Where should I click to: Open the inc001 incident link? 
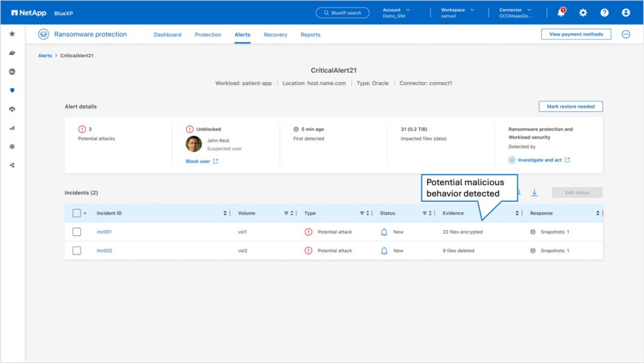[104, 232]
